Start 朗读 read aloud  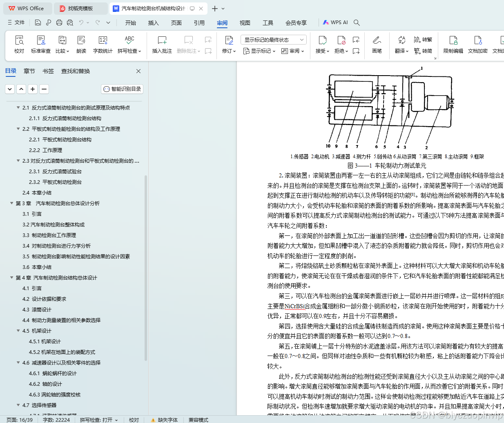pos(81,44)
